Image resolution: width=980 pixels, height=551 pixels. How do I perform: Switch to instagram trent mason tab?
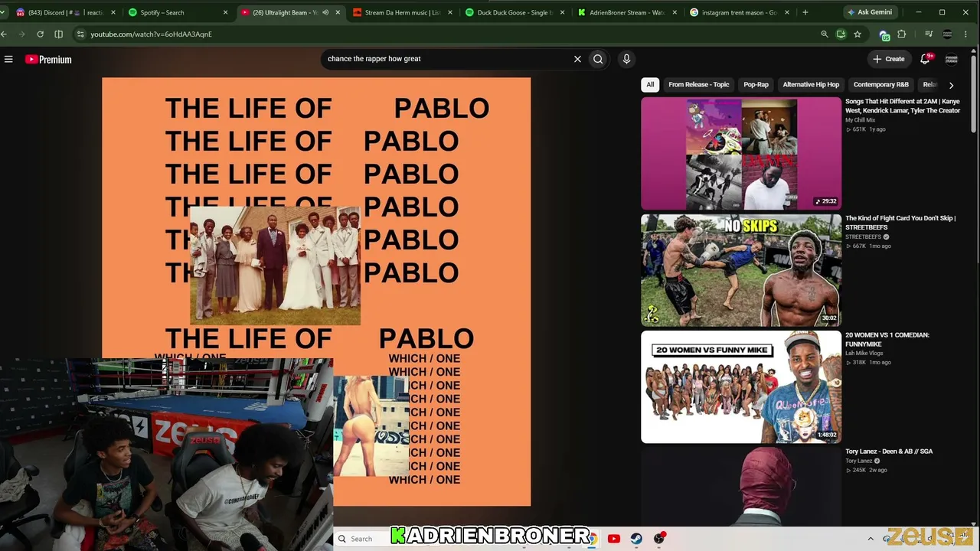(740, 12)
